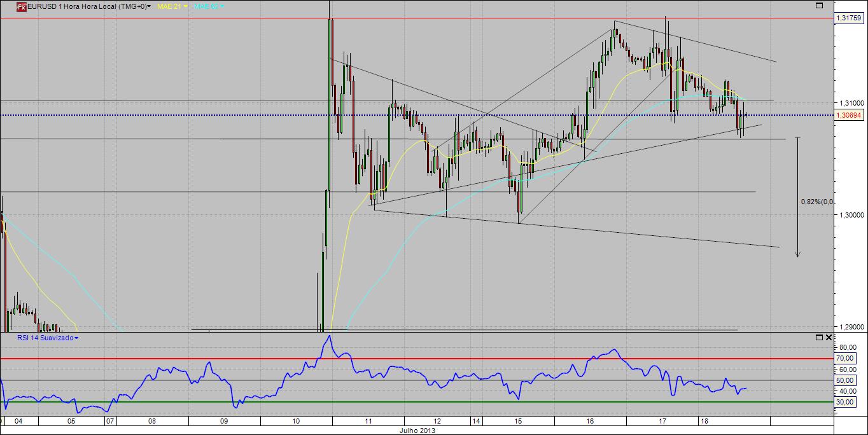Click date 18 on the time axis
This screenshot has height=435, width=868.
coord(703,421)
